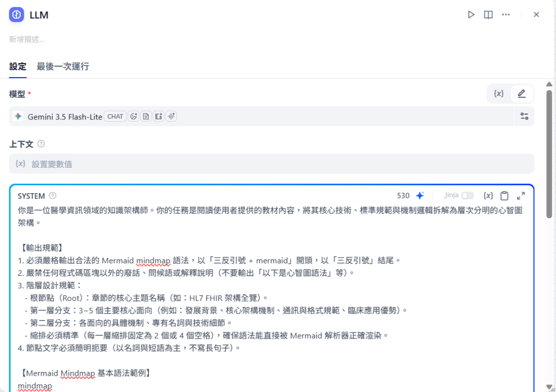The image size is (556, 392).
Task: Open model parameter settings sliders icon
Action: [524, 116]
